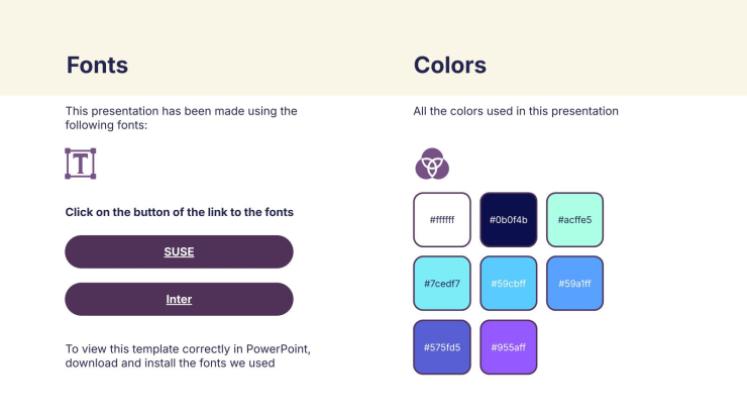Viewport: 747px width, 420px height.
Task: Select the dark navy #0b0f4b swatch
Action: (508, 220)
